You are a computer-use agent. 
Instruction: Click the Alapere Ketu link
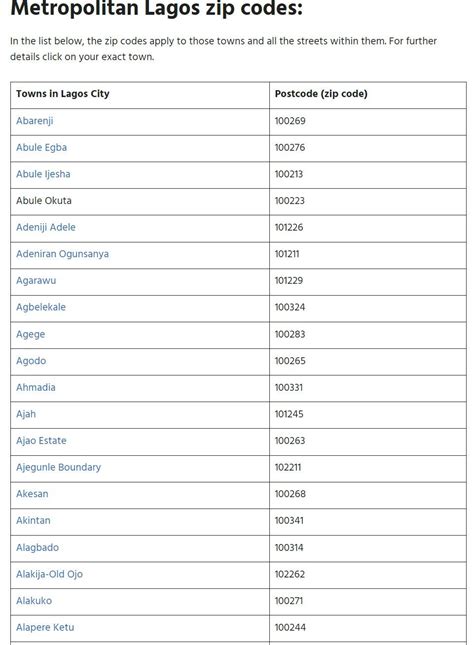(45, 627)
